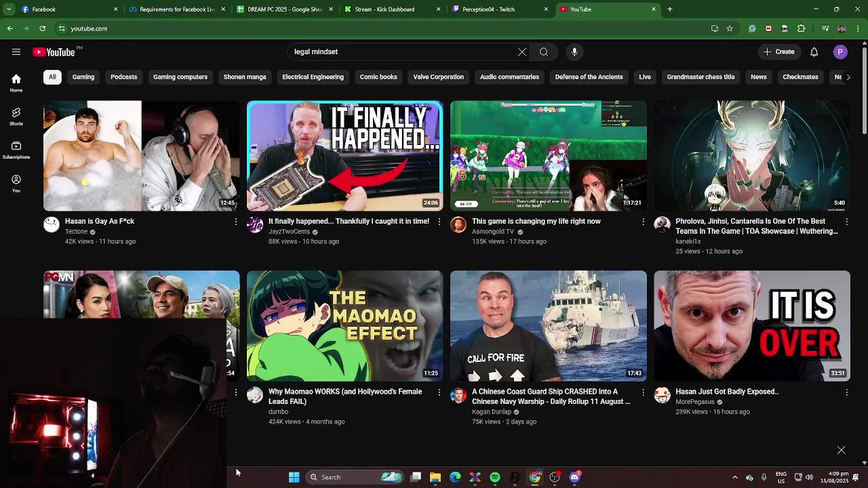Open Shorts in the sidebar
Viewport: 868px width, 488px height.
click(16, 117)
